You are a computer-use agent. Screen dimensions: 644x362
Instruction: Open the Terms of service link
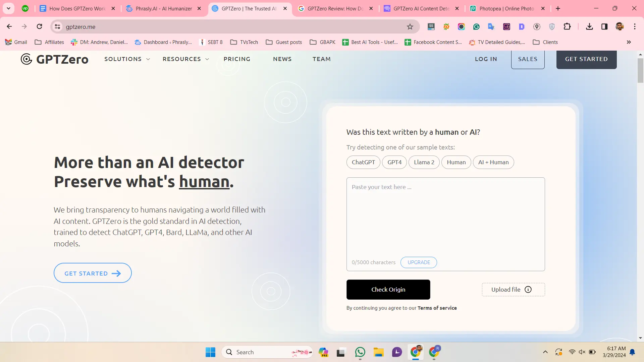pyautogui.click(x=437, y=308)
